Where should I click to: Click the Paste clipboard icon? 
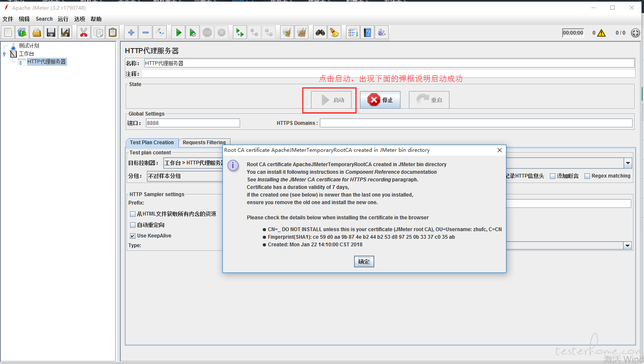click(x=113, y=32)
